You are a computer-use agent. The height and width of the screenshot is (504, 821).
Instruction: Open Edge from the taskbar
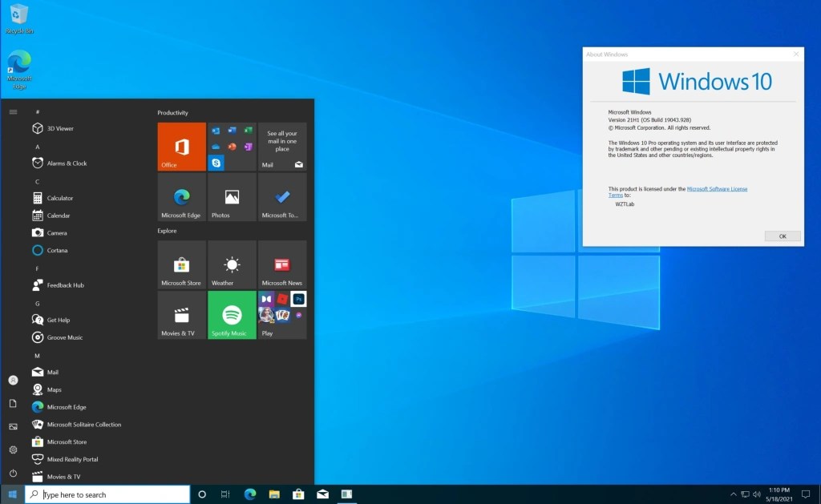coord(250,494)
